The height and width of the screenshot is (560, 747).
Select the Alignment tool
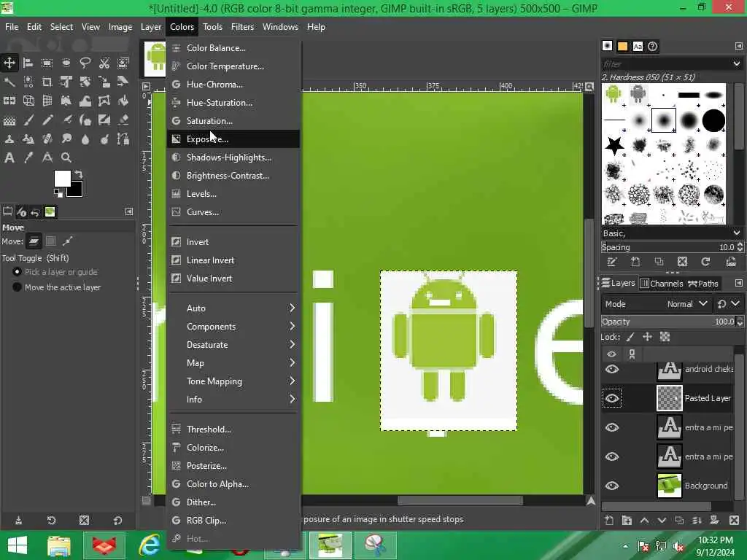tap(28, 63)
